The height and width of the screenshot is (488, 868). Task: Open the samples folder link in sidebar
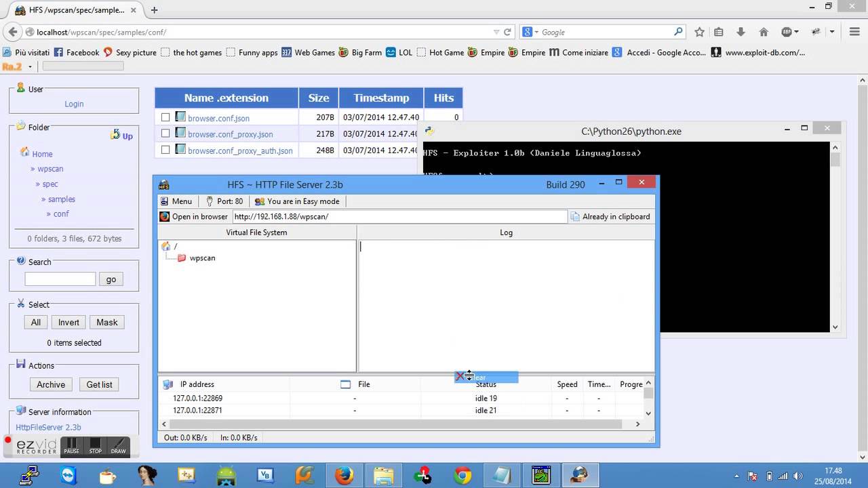(x=62, y=199)
